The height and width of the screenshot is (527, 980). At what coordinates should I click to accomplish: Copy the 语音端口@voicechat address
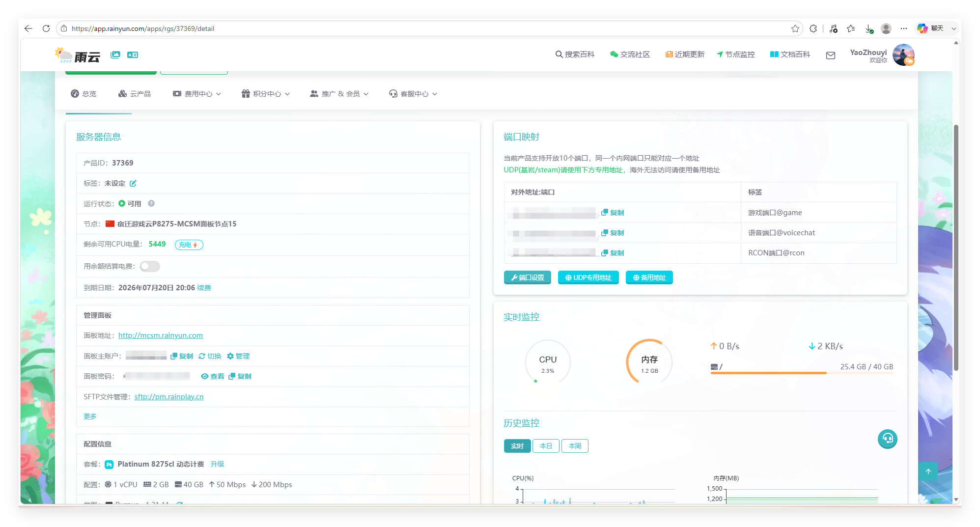tap(613, 233)
